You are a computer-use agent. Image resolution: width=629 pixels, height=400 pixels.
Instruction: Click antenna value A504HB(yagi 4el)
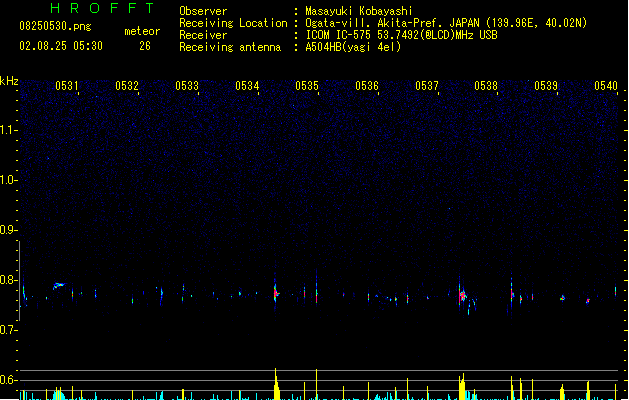[x=353, y=47]
